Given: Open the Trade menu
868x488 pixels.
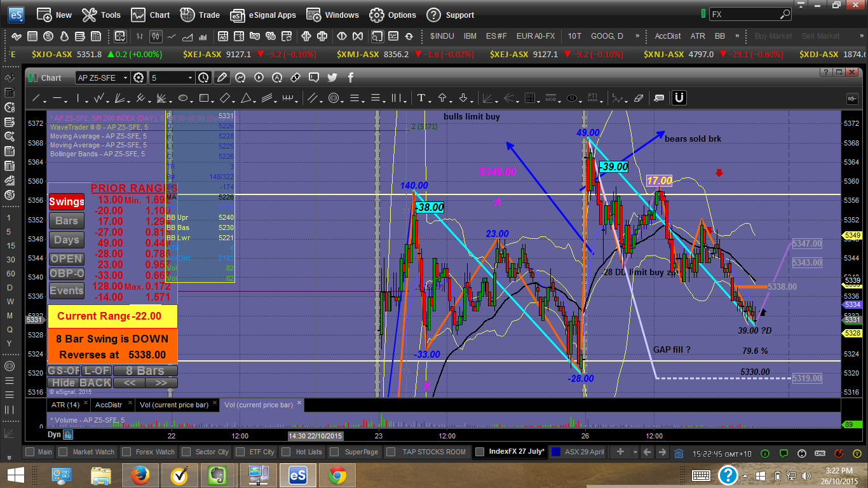Looking at the screenshot, I should coord(200,15).
